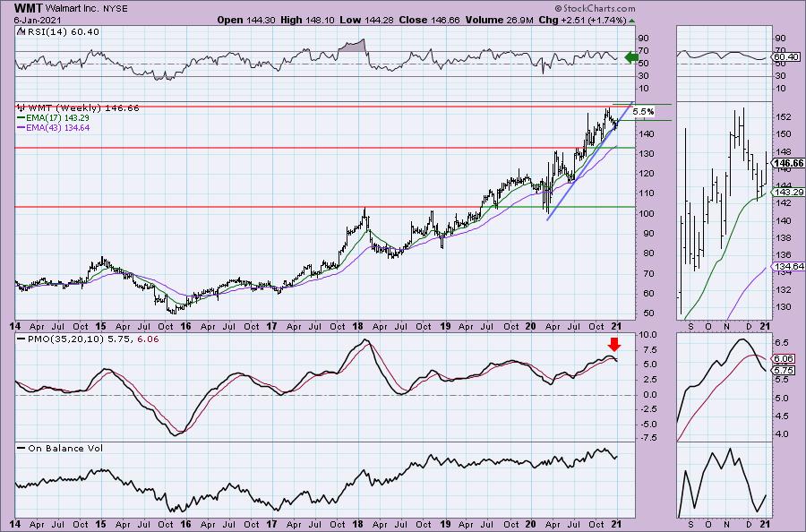806x532 pixels.
Task: Click the NYSE exchange label
Action: (x=116, y=9)
